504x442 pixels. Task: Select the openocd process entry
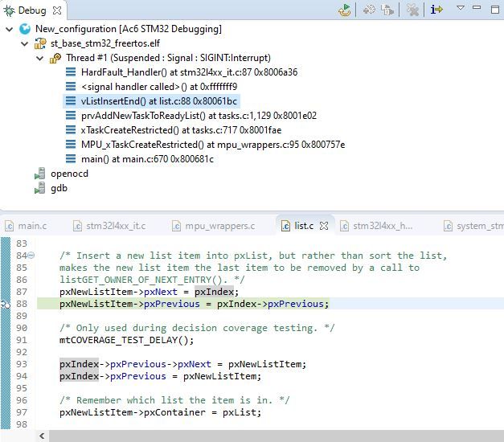[69, 174]
